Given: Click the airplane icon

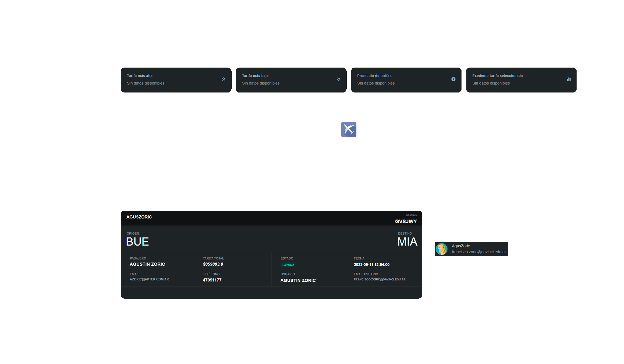Looking at the screenshot, I should point(349,129).
